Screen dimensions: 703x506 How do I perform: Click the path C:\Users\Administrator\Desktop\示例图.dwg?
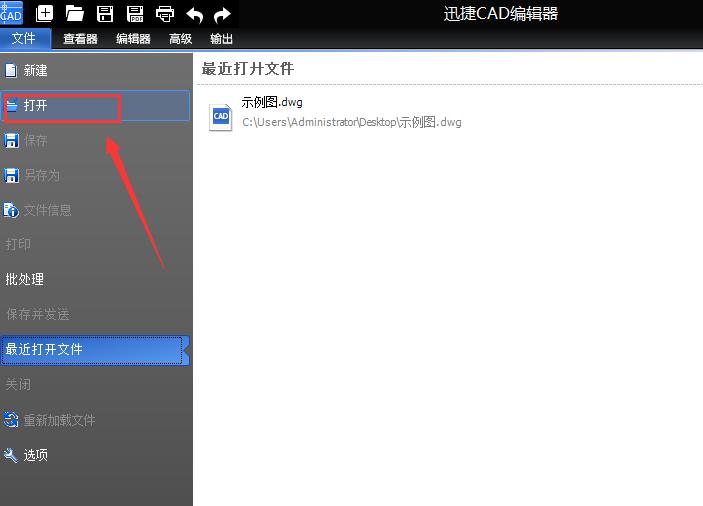[352, 122]
